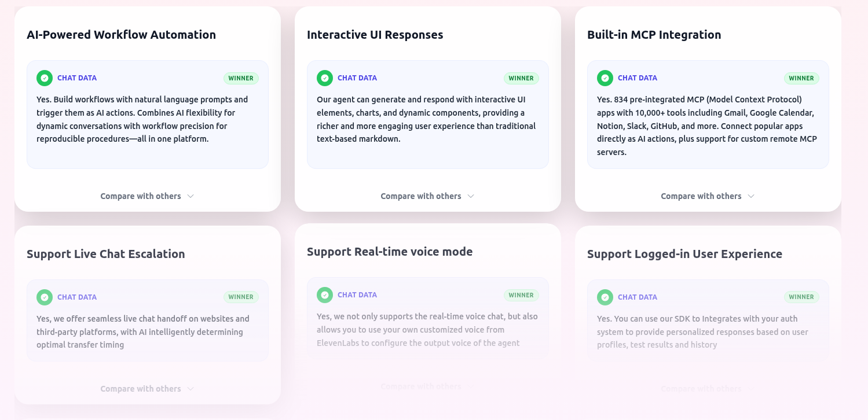Click the Support Logged-in User Experience heading
868x420 pixels.
tap(684, 254)
